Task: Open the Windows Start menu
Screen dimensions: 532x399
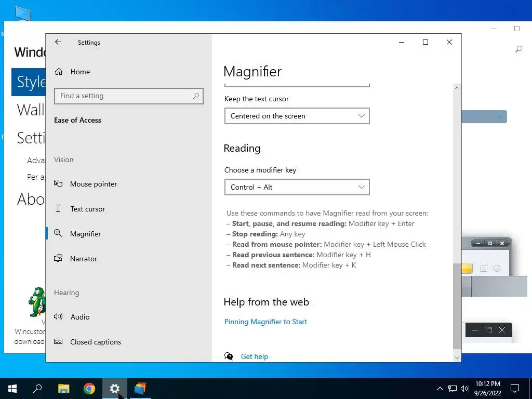Action: click(12, 389)
